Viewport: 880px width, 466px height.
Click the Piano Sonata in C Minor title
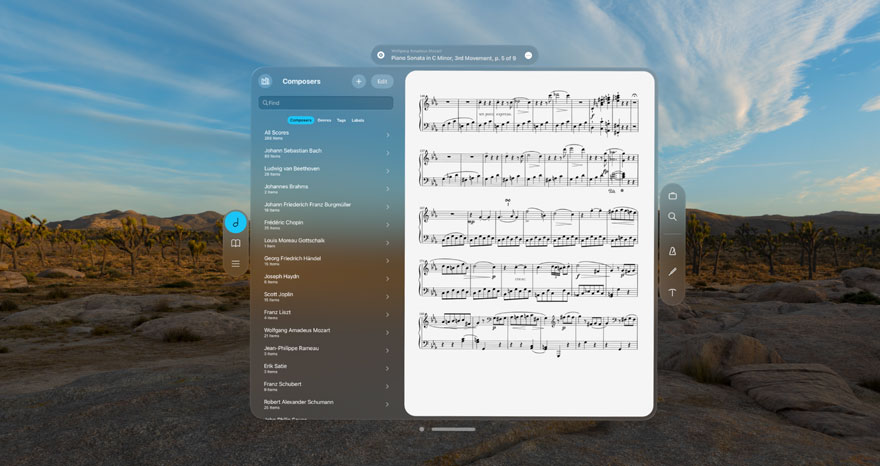[453, 58]
